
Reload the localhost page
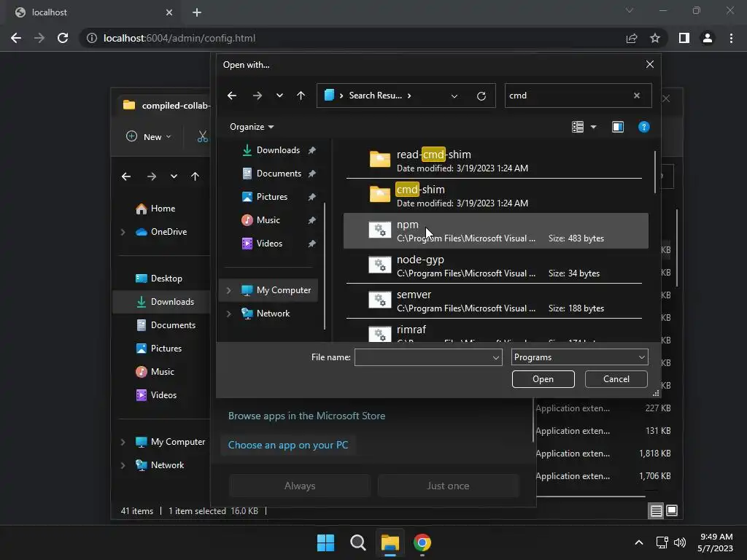(x=63, y=38)
